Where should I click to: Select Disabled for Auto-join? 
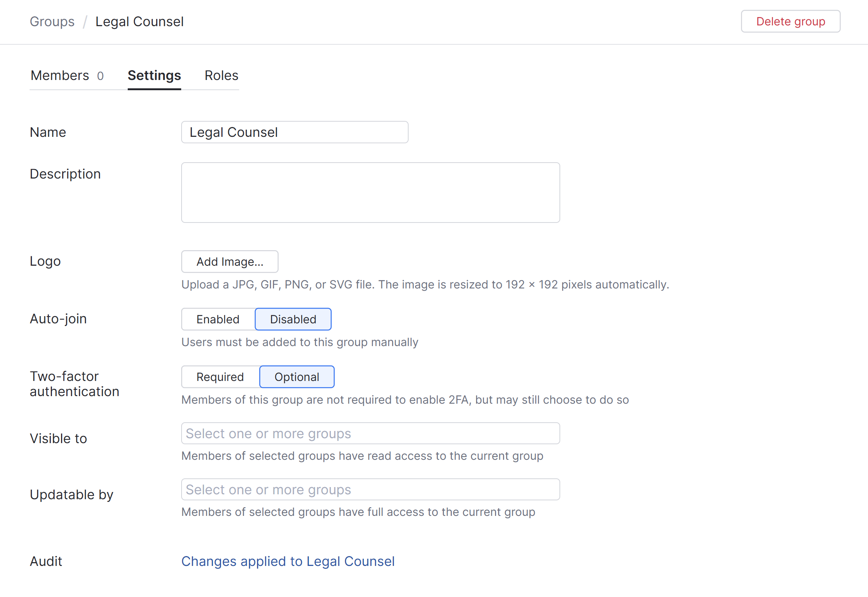(293, 319)
